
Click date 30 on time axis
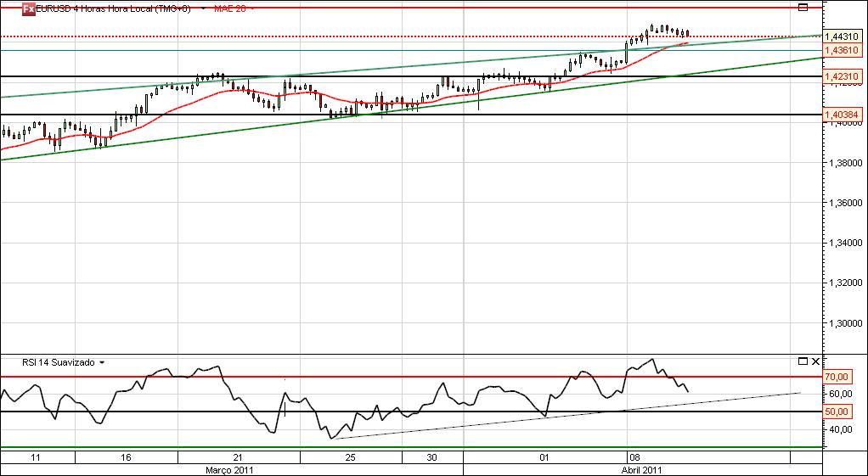pos(433,457)
